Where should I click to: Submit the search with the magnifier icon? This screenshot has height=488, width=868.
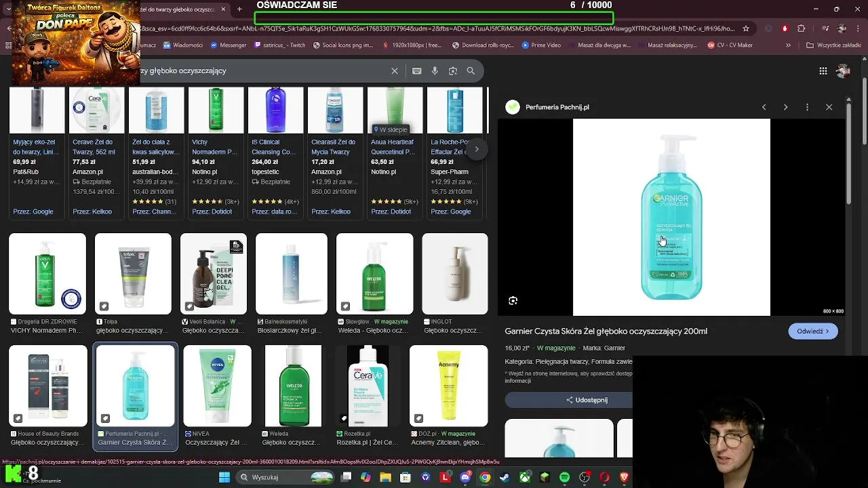tap(471, 70)
